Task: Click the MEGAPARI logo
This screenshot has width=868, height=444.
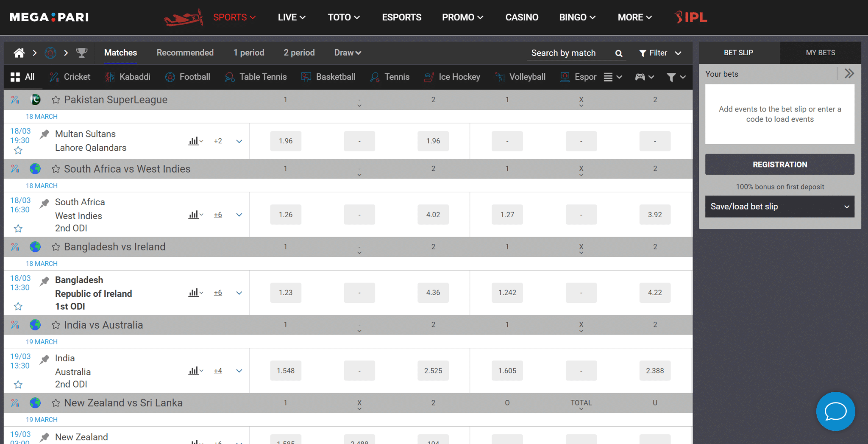Action: (x=49, y=17)
